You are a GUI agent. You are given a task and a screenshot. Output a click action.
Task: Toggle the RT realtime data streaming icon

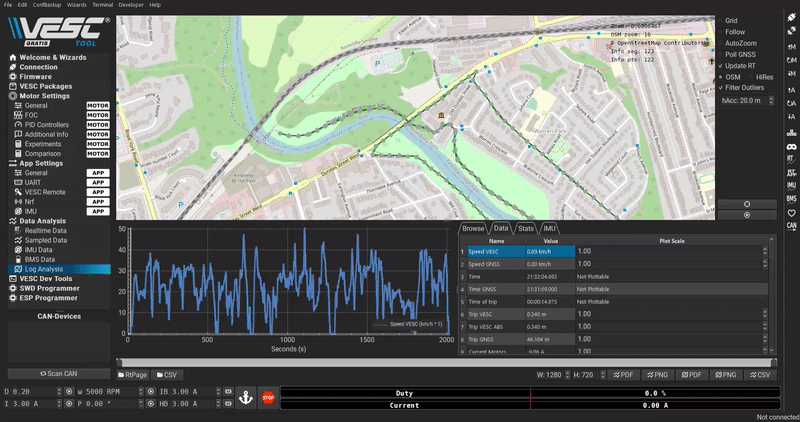791,159
